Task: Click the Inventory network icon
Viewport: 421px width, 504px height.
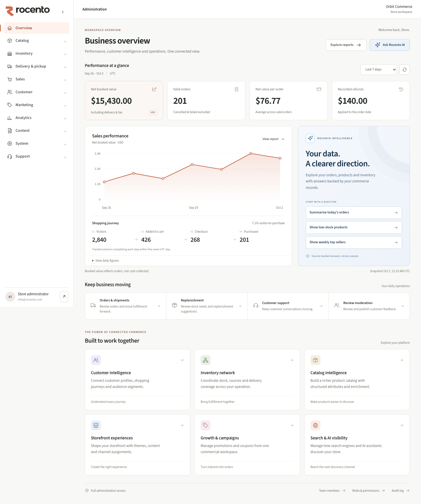Action: coord(206,360)
